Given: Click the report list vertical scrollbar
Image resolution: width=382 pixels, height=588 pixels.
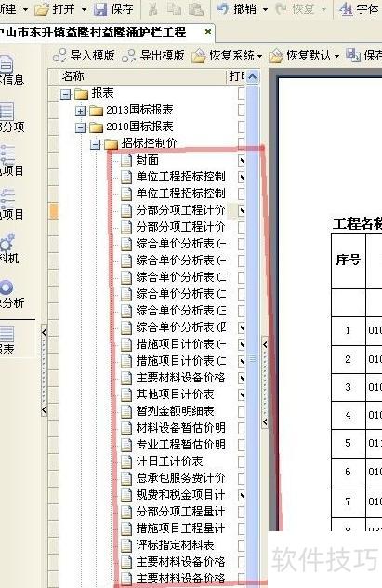Looking at the screenshot, I should pyautogui.click(x=253, y=330).
